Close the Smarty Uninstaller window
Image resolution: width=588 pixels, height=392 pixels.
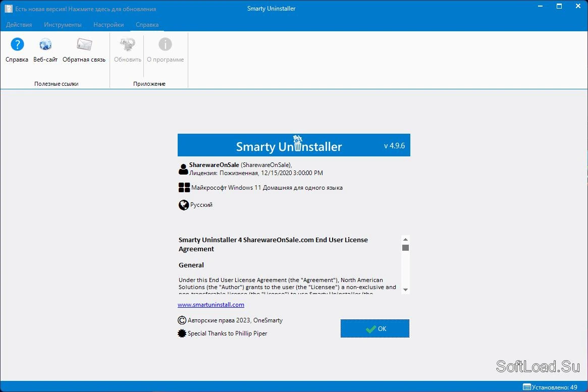(x=578, y=7)
